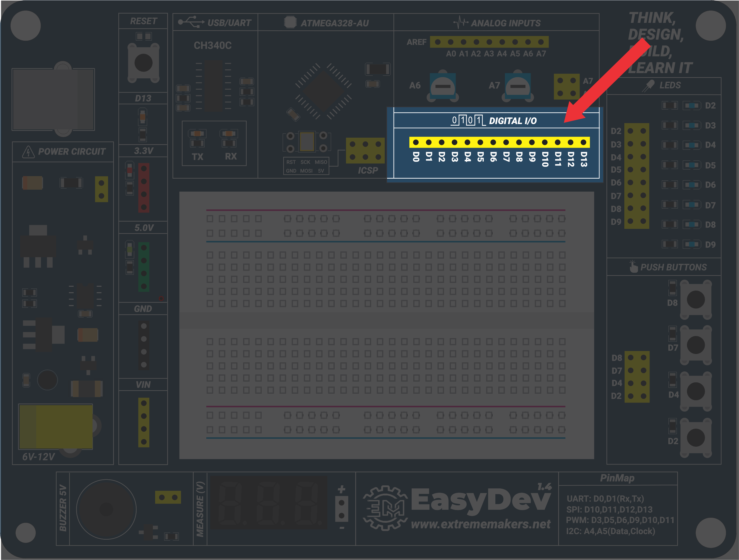Click the yellow two-pin jumper in power circuit

pyautogui.click(x=102, y=189)
